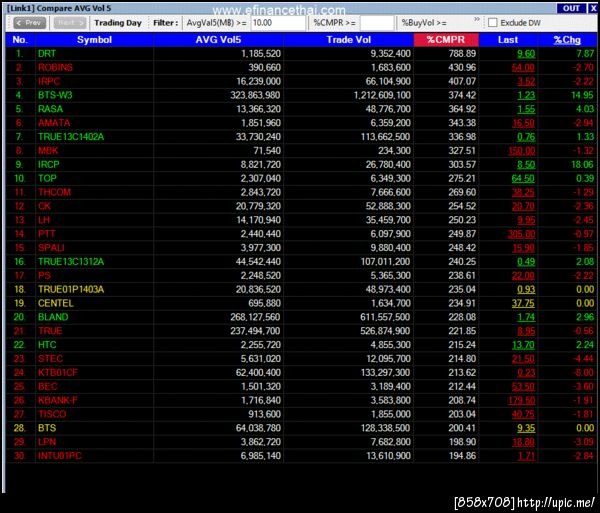Select the PS symbol

[x=44, y=275]
